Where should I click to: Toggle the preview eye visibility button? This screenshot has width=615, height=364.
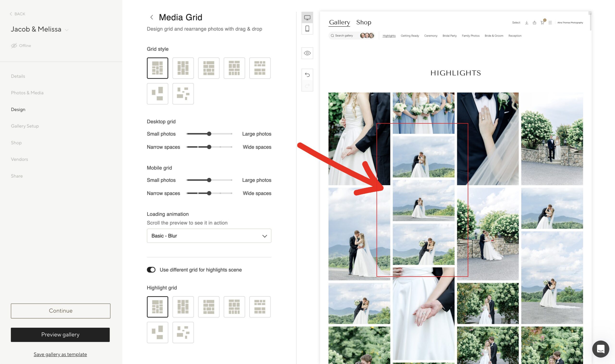point(307,53)
